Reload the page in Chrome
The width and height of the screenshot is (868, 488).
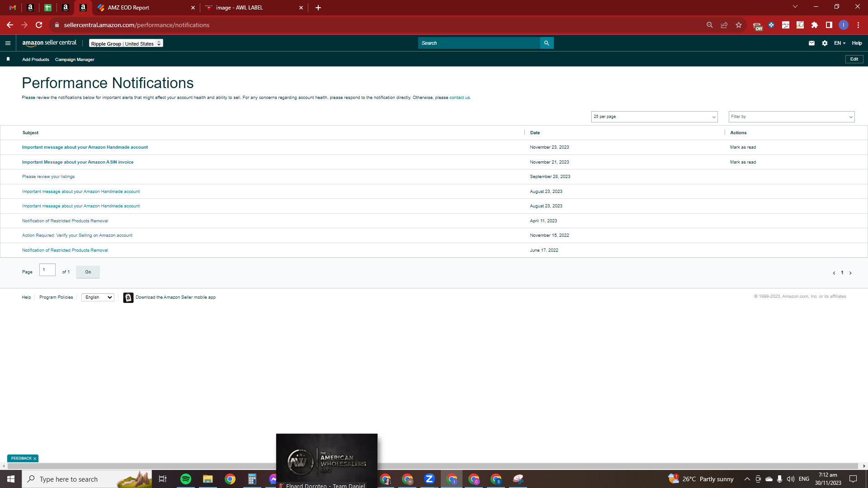(39, 25)
